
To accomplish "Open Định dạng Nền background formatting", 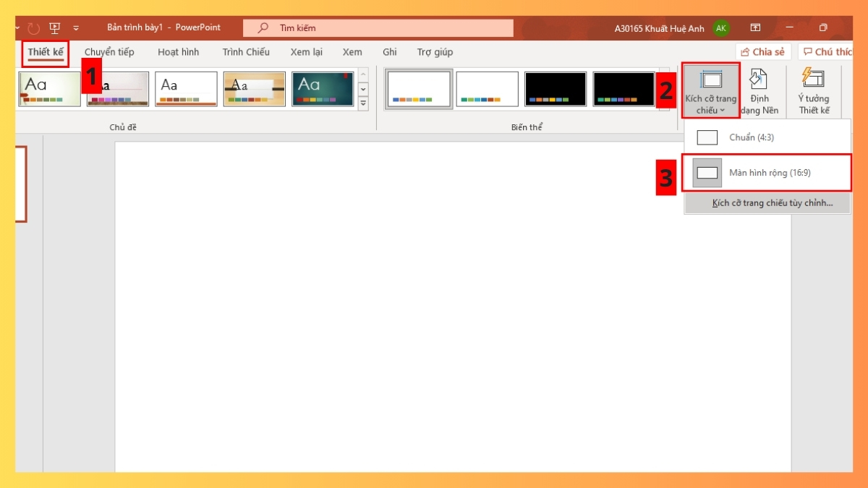I will pos(759,91).
